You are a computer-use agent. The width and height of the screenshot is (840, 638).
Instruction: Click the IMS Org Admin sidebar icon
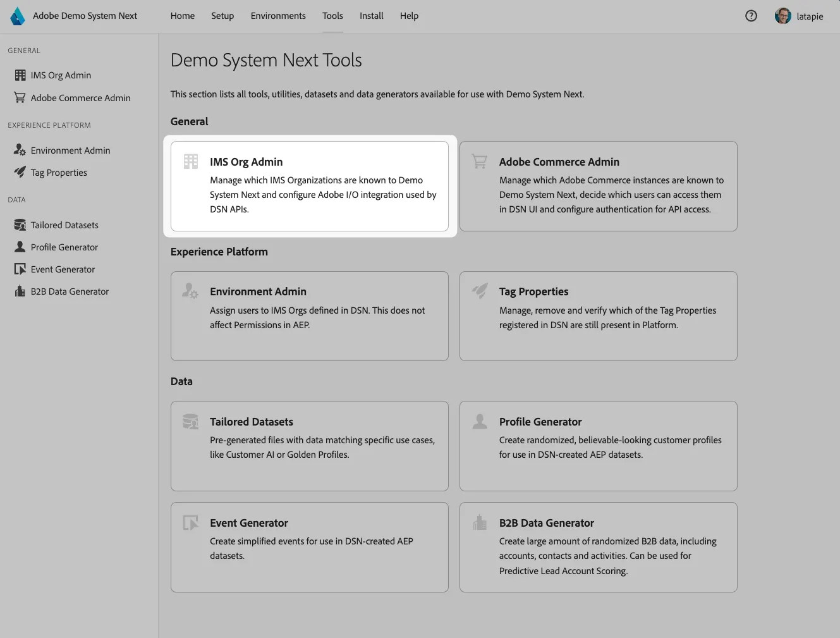click(x=20, y=75)
